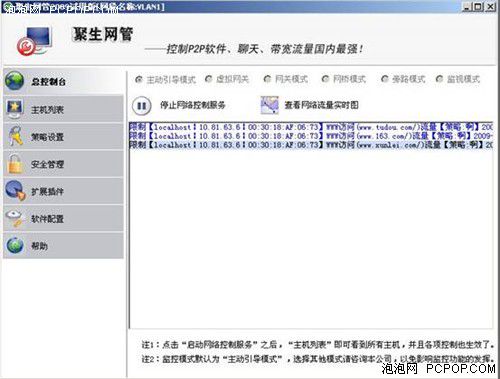Screen dimensions: 500x379
Task: Open the 主机列表 sidebar section
Action: pyautogui.click(x=63, y=109)
